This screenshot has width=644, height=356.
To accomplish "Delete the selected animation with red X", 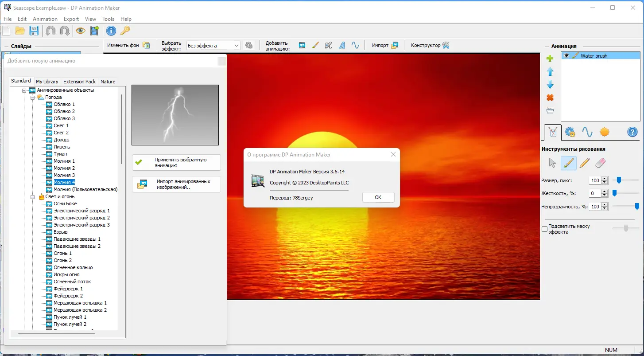I will 550,97.
